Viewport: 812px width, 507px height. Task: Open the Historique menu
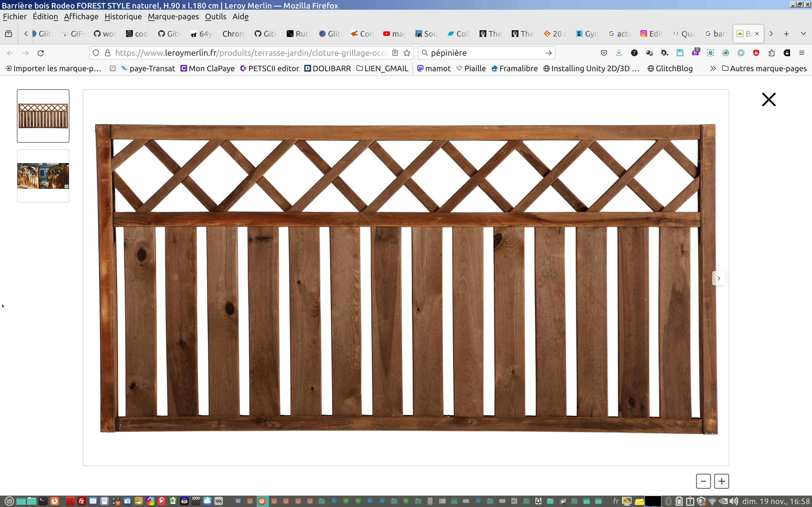[123, 16]
